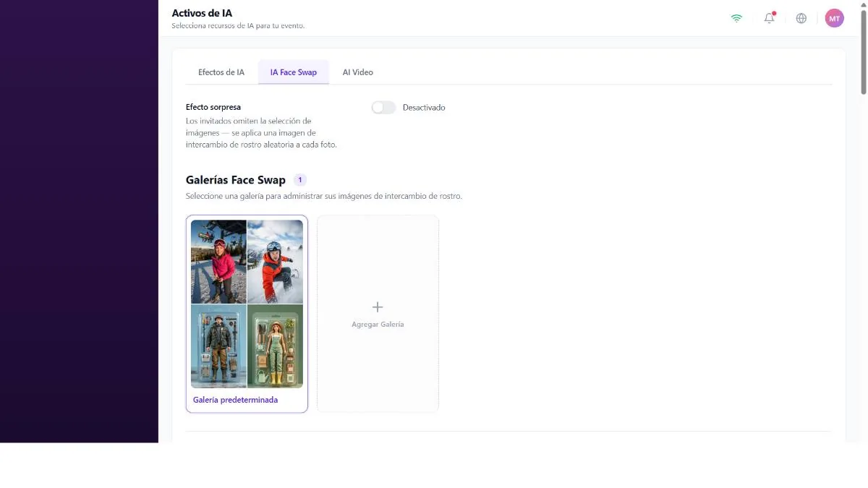Click the Desactivado toggle label

tap(424, 108)
